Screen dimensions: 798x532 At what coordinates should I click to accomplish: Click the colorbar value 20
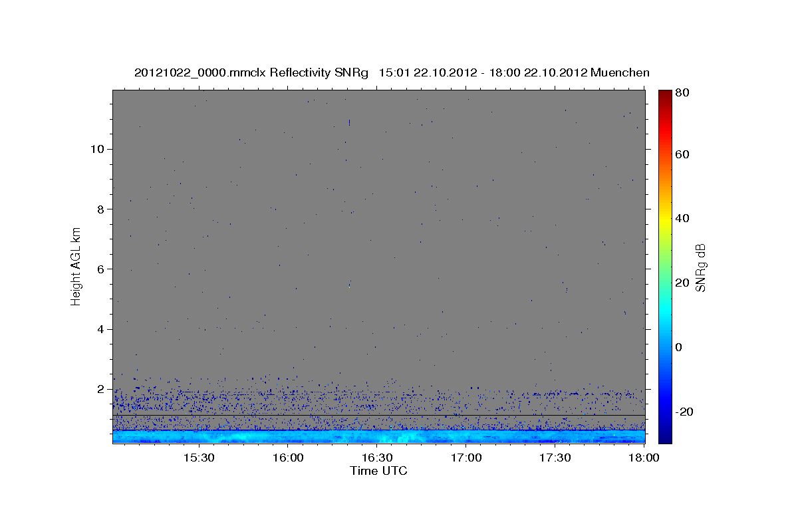[x=682, y=283]
